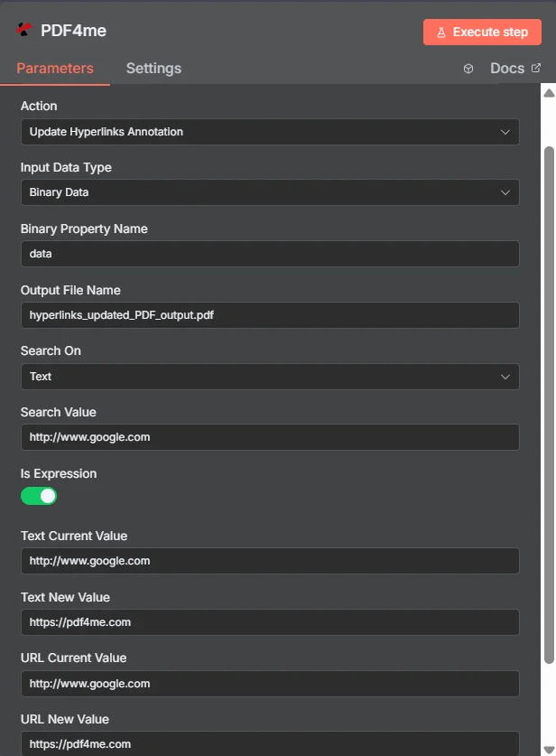Viewport: 556px width, 756px height.
Task: Click the cube icon beside Docs
Action: tap(468, 69)
